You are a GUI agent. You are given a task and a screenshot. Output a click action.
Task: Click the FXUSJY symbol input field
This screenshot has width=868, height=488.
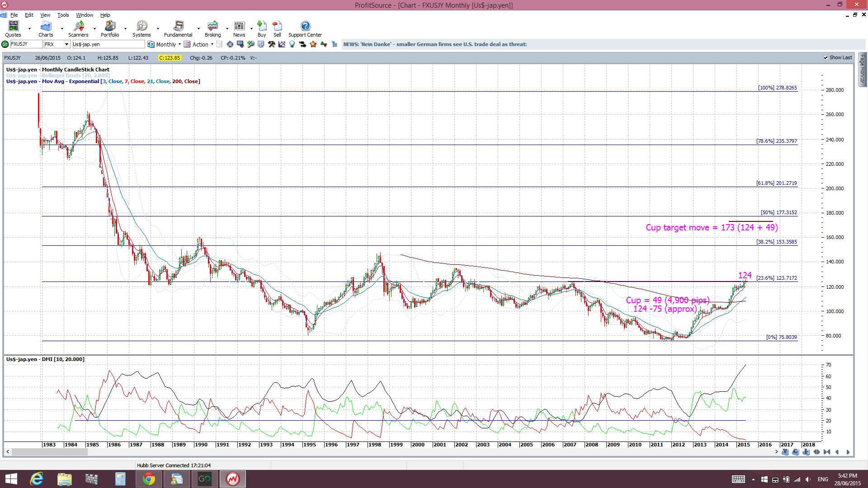(26, 44)
